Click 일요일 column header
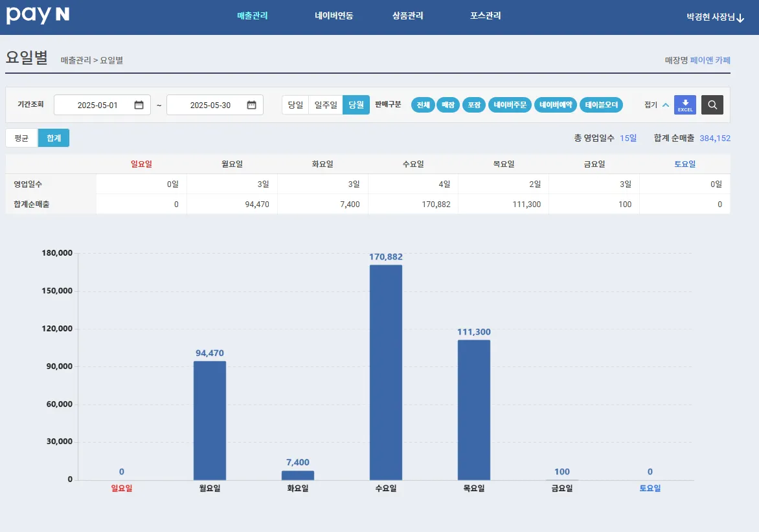Screen dimensions: 759x532 coord(141,164)
